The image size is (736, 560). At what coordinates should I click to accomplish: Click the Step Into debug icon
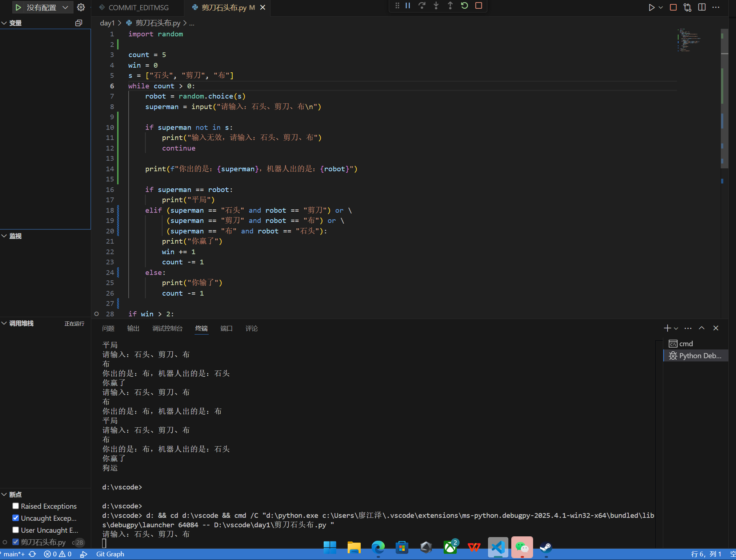coord(436,6)
